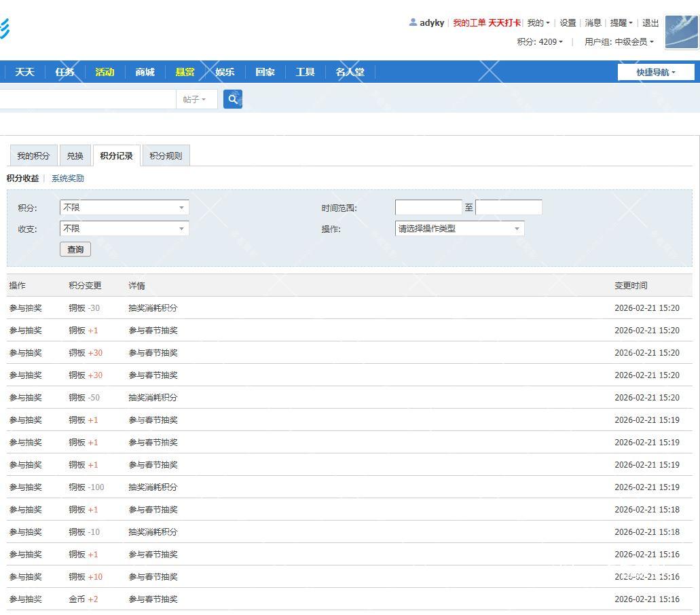This screenshot has width=700, height=615.
Task: Click the 天天打卡 link
Action: 504,23
